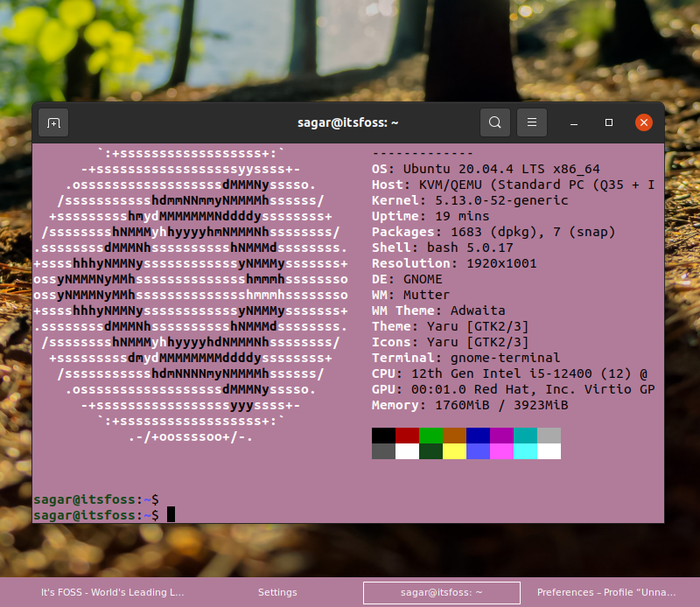This screenshot has height=607, width=700.
Task: Click the maximize window icon
Action: pyautogui.click(x=609, y=123)
